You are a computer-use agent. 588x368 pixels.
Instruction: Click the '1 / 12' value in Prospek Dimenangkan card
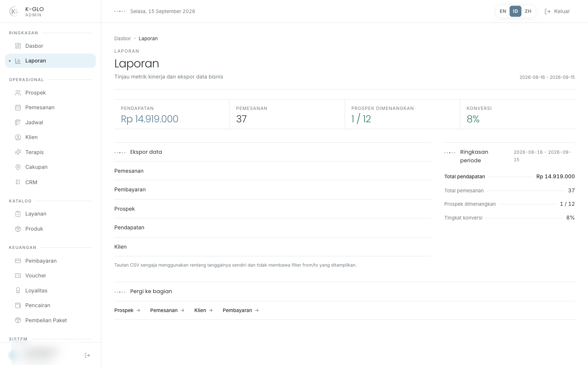pos(361,119)
